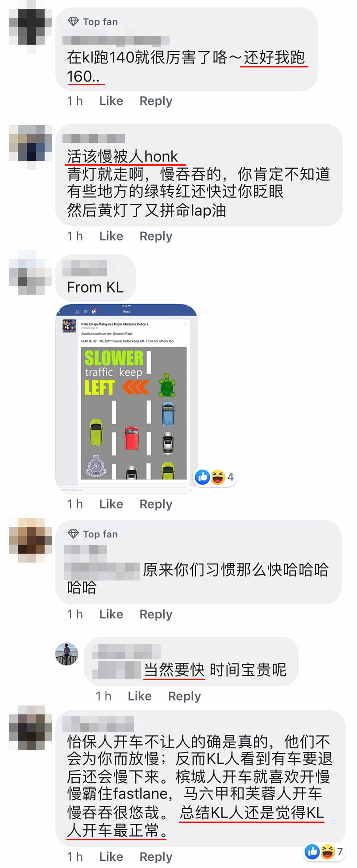Open the reaction count of 7 on the last comment

tap(340, 851)
